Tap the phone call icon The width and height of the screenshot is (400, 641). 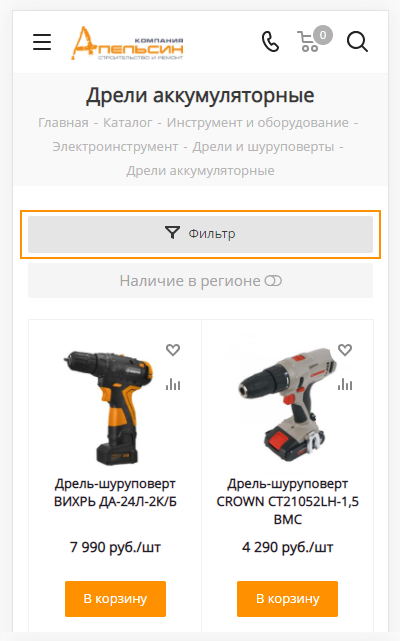point(270,42)
